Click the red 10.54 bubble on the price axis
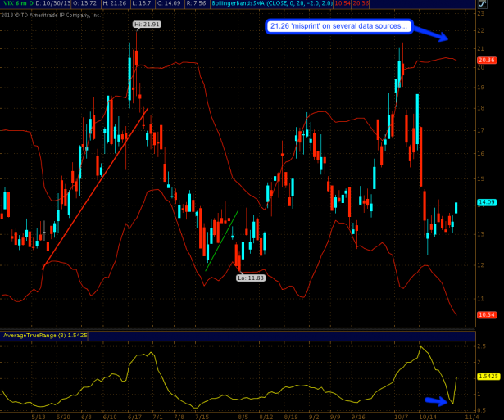The height and width of the screenshot is (420, 504). (487, 314)
